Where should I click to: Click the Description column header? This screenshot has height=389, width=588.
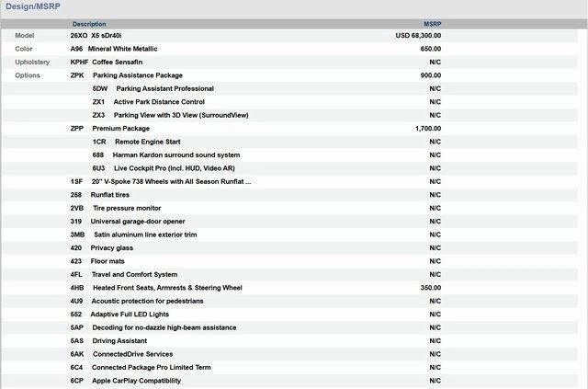pyautogui.click(x=89, y=24)
